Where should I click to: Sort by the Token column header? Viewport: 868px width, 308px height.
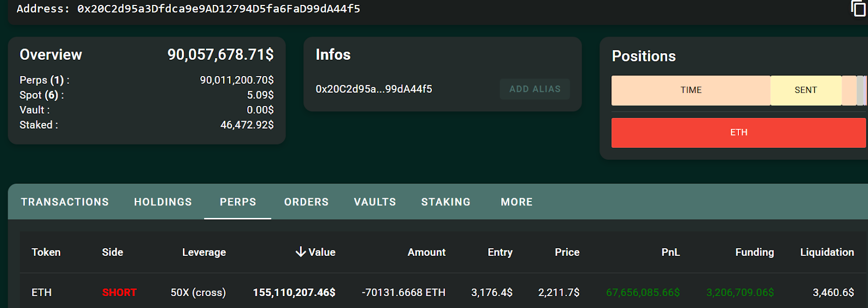coord(46,252)
